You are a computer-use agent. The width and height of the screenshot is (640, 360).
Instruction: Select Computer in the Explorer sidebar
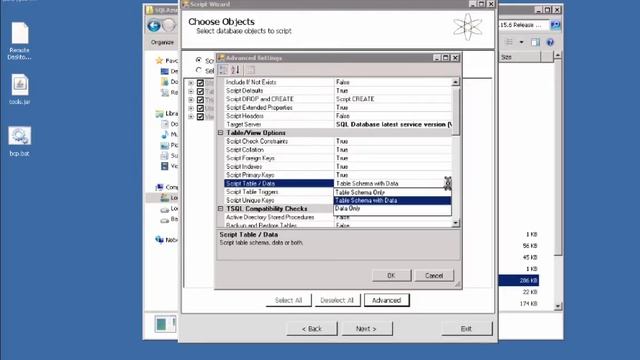click(x=167, y=187)
